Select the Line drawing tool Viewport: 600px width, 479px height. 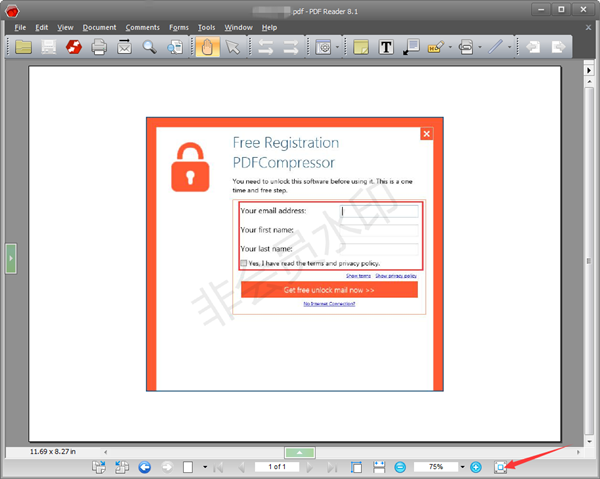point(495,47)
